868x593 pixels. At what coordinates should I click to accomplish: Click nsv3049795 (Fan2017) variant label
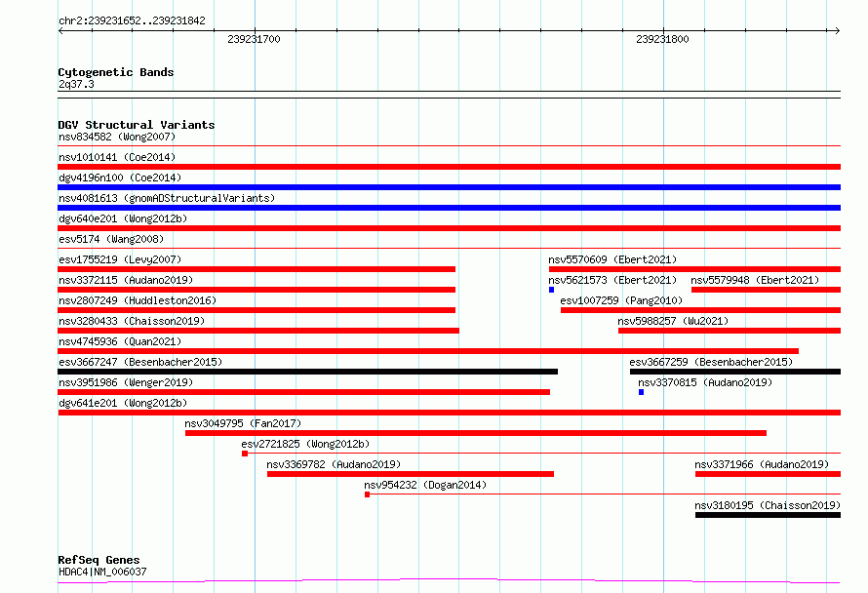point(243,423)
